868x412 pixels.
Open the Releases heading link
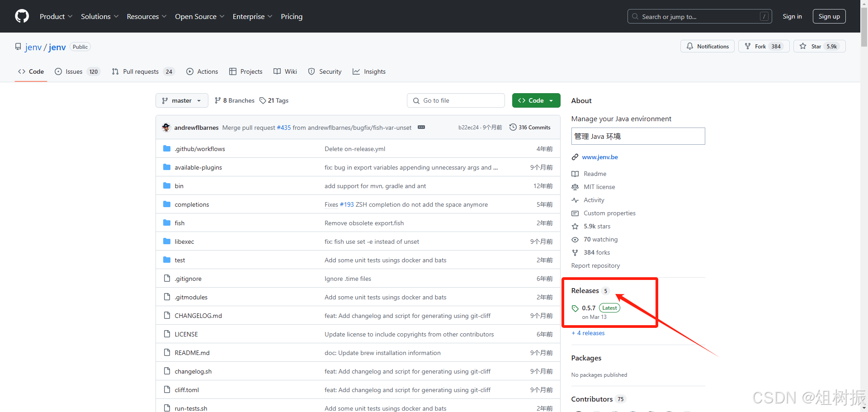click(x=590, y=291)
